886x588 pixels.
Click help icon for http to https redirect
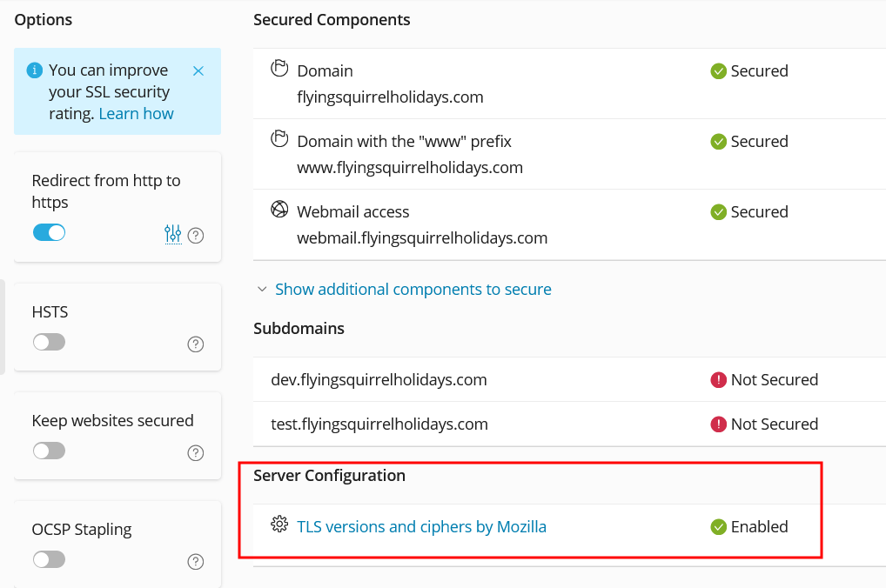[x=196, y=235]
